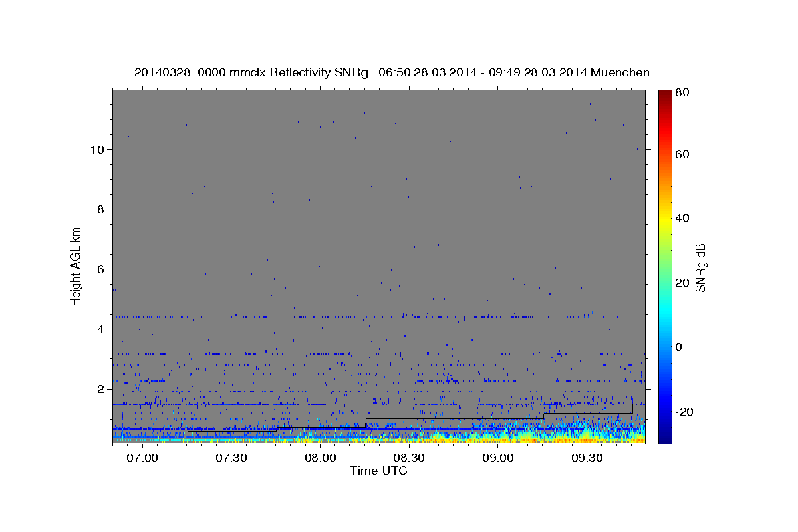Image resolution: width=798 pixels, height=532 pixels.
Task: Click the colorbar value -20
Action: 684,412
